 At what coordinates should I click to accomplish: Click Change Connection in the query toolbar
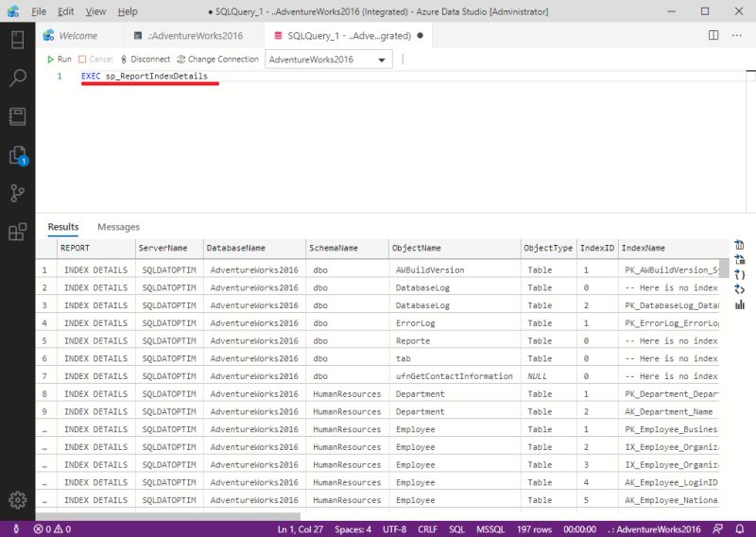(x=218, y=60)
